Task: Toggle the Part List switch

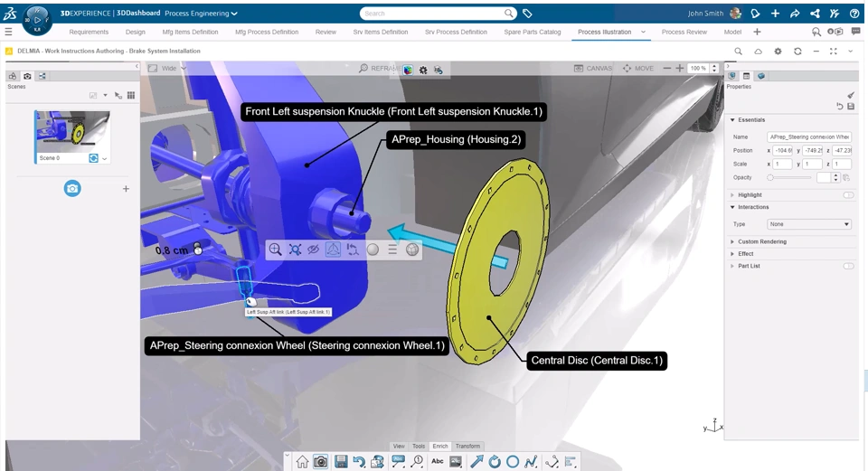Action: click(x=848, y=267)
